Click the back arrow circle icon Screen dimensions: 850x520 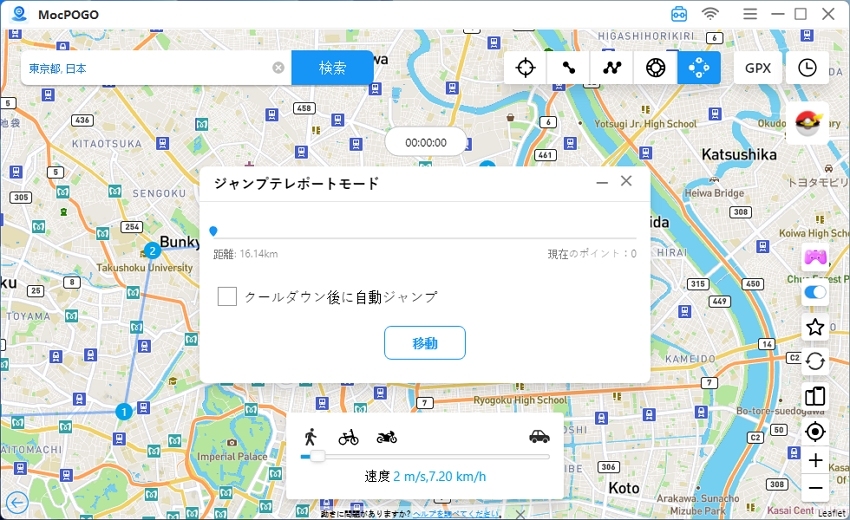tap(17, 503)
